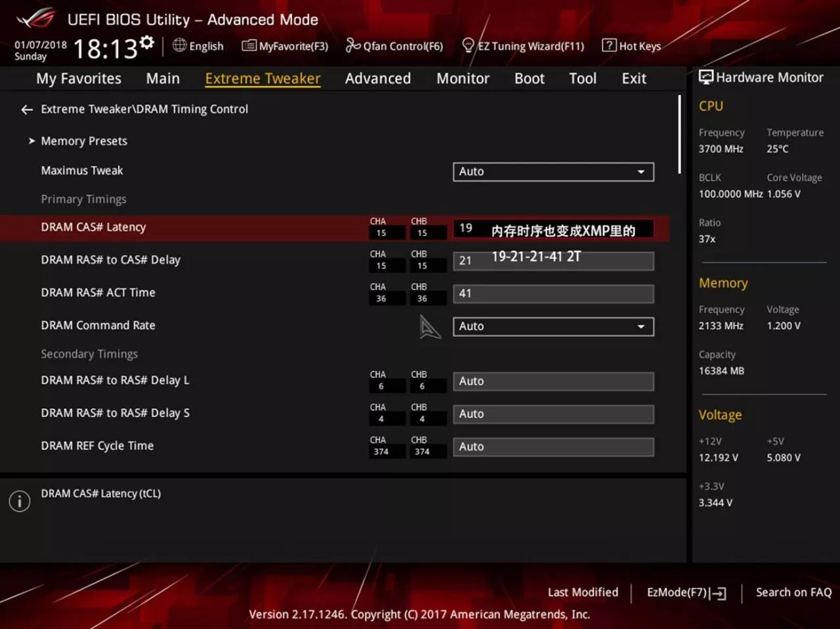This screenshot has width=840, height=629.
Task: Select the Extreme Tweaker tab
Action: tap(262, 79)
